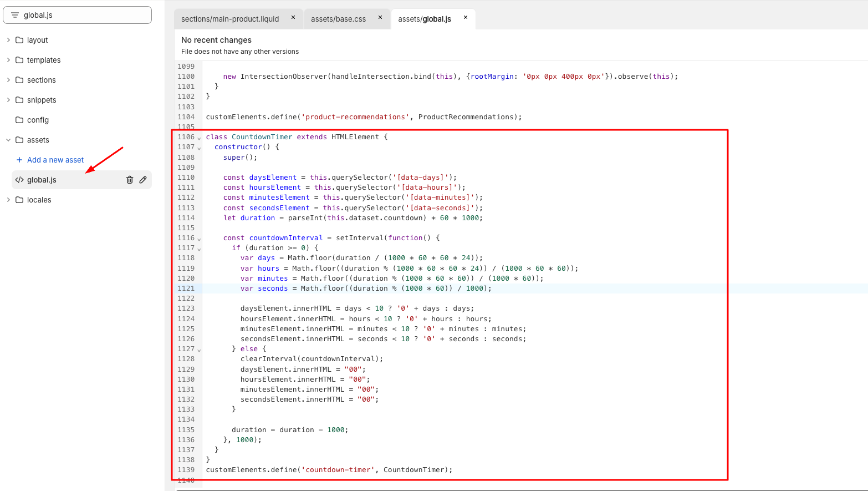The width and height of the screenshot is (868, 491).
Task: Expand the templates folder chevron
Action: (x=8, y=60)
